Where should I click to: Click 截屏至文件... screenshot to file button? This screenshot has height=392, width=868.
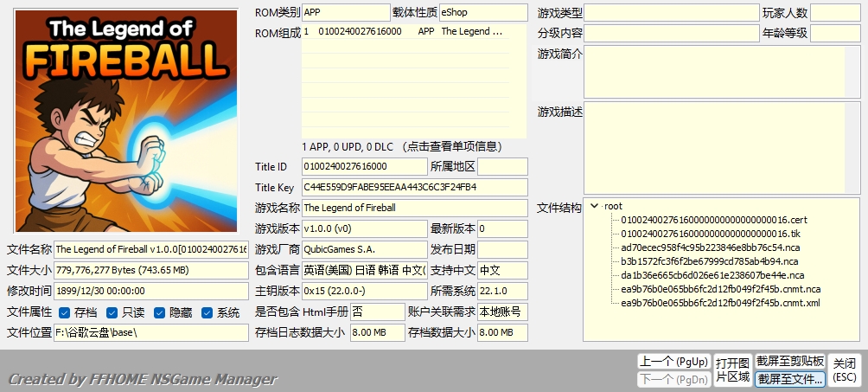point(790,379)
